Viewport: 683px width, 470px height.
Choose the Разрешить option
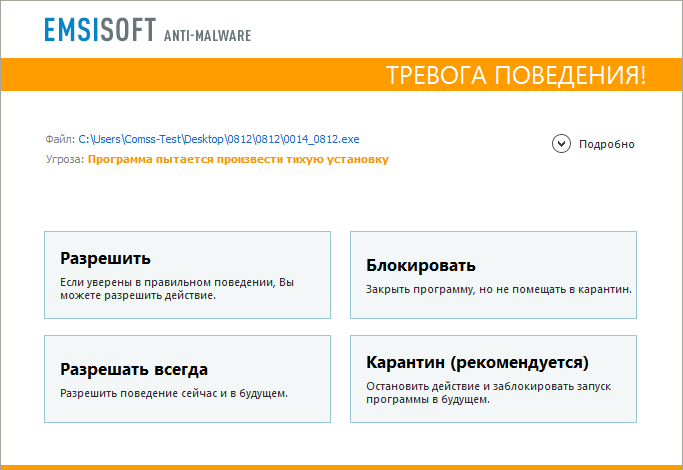pyautogui.click(x=187, y=275)
